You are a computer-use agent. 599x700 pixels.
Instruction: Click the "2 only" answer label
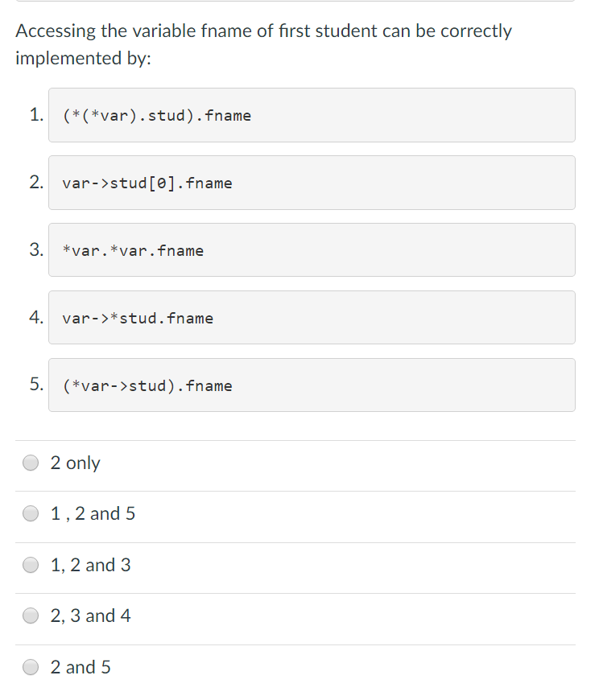pos(75,463)
